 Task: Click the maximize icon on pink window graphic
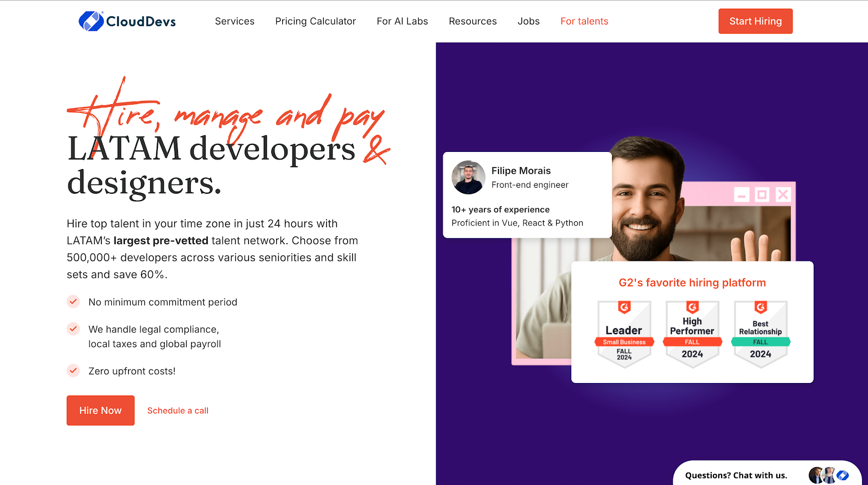point(762,195)
